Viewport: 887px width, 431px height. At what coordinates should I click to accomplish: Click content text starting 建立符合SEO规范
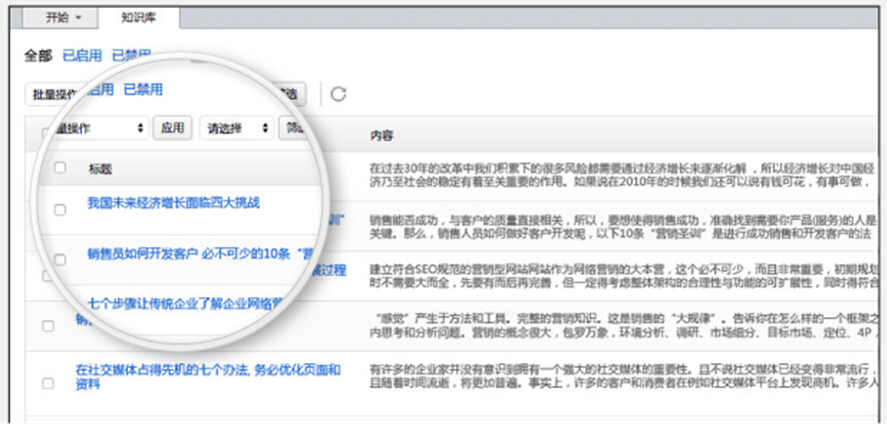pyautogui.click(x=622, y=274)
